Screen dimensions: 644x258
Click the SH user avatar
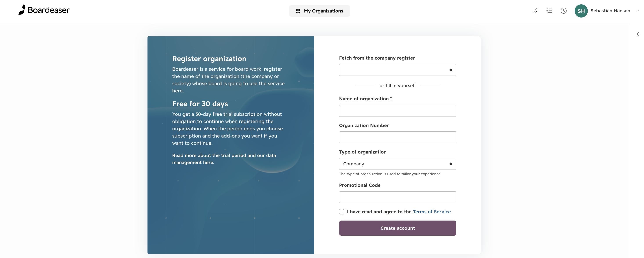tap(581, 11)
